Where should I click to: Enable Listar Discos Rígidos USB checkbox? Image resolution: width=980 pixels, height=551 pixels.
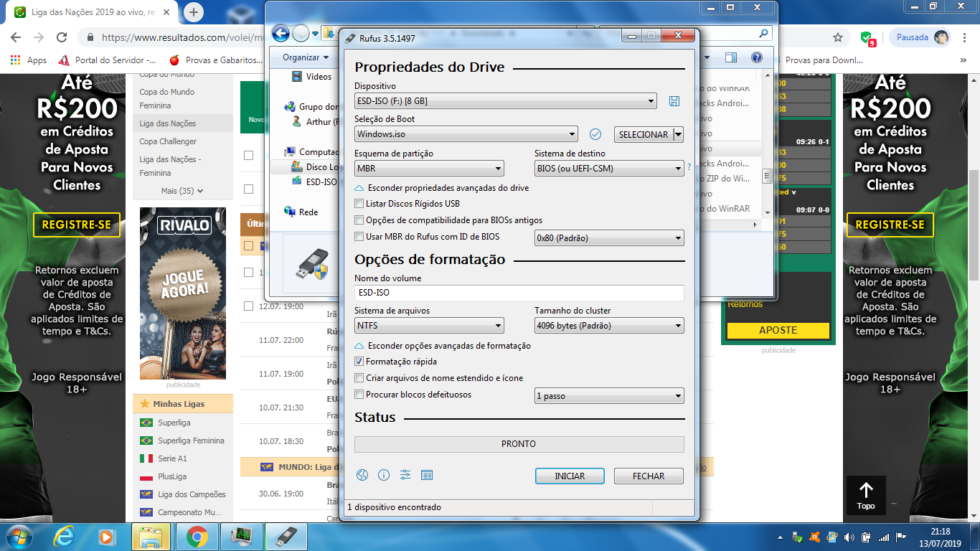pos(359,204)
